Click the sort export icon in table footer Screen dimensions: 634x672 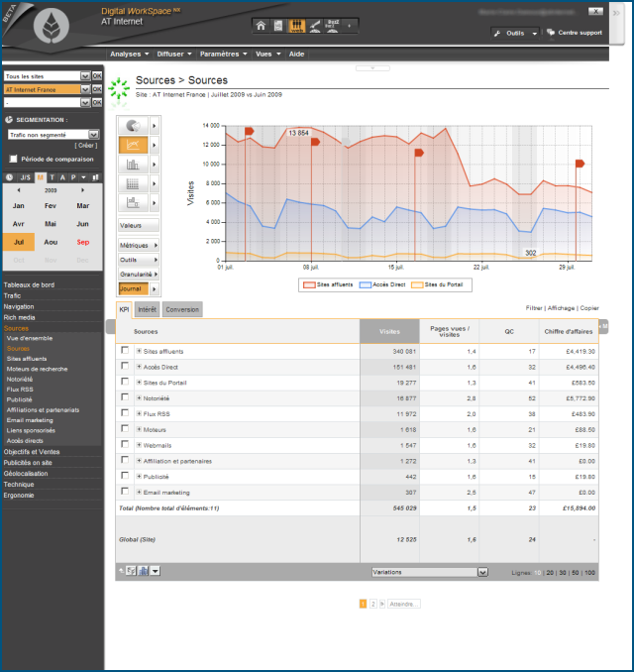click(x=131, y=571)
